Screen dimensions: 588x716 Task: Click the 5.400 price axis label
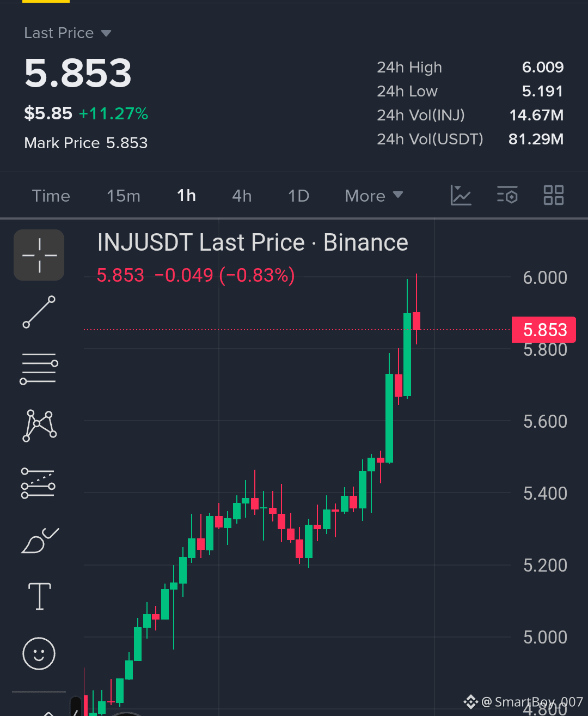pos(545,493)
